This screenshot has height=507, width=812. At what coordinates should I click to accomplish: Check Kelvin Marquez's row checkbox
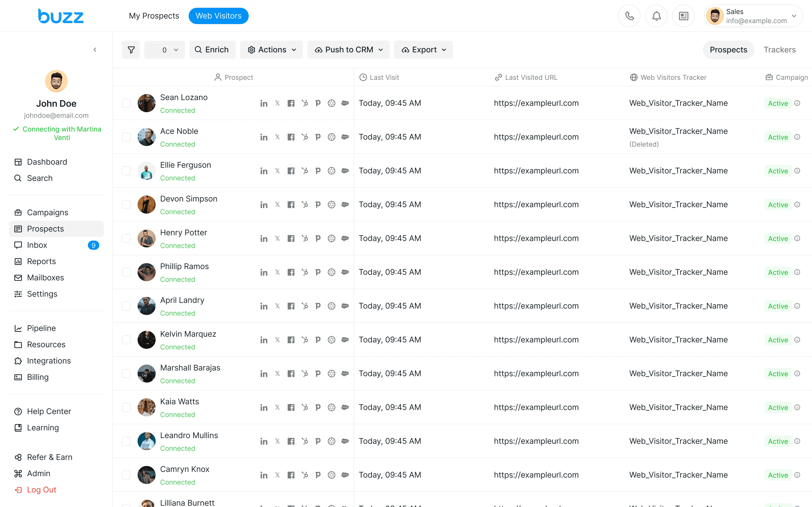tap(126, 340)
